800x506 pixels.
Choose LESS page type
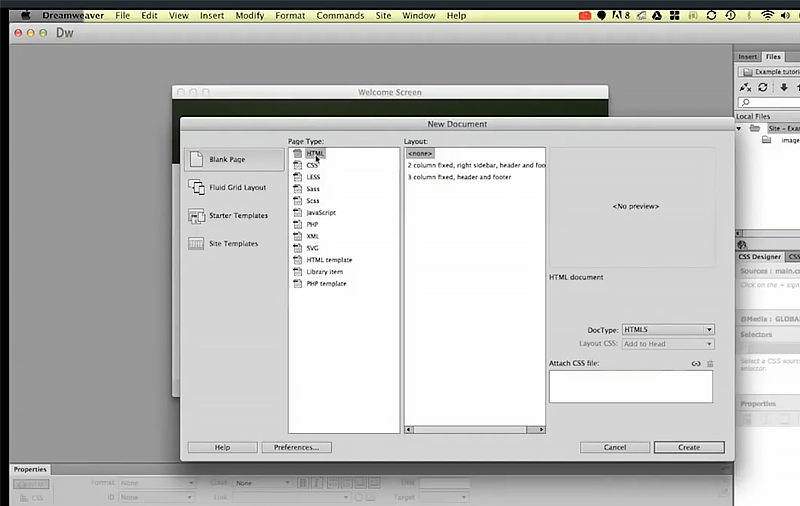tap(313, 177)
